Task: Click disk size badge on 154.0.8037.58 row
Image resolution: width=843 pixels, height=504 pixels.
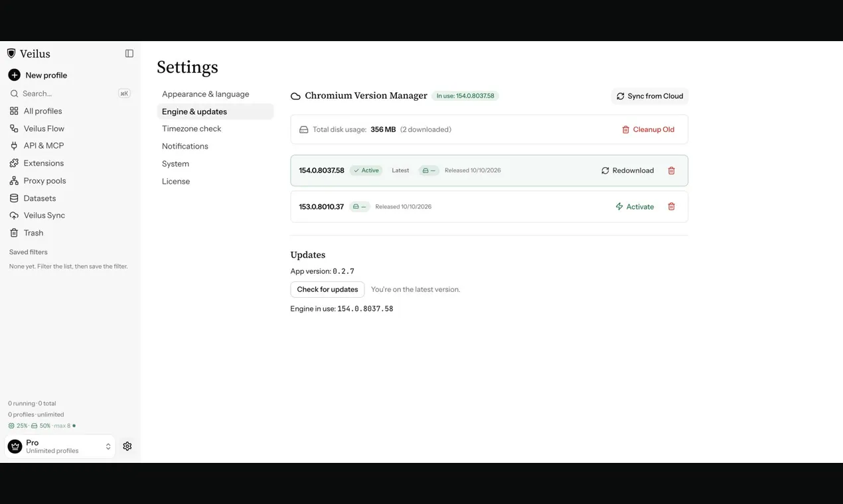Action: pos(429,170)
